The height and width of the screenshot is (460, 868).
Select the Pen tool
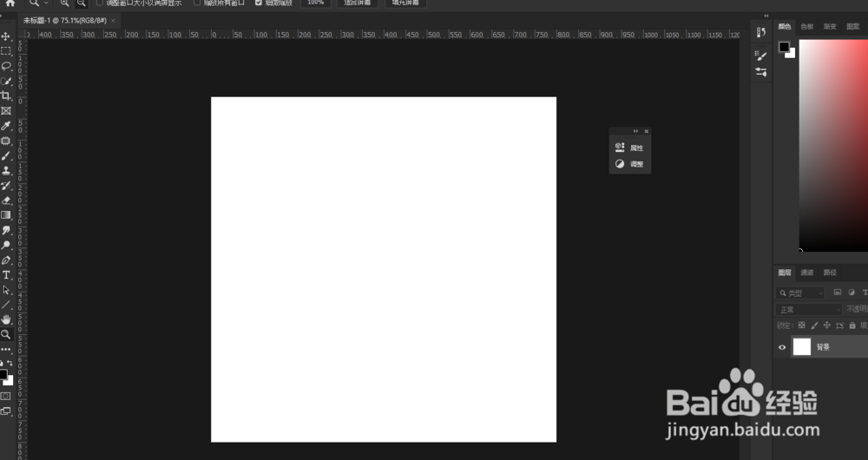(x=6, y=260)
